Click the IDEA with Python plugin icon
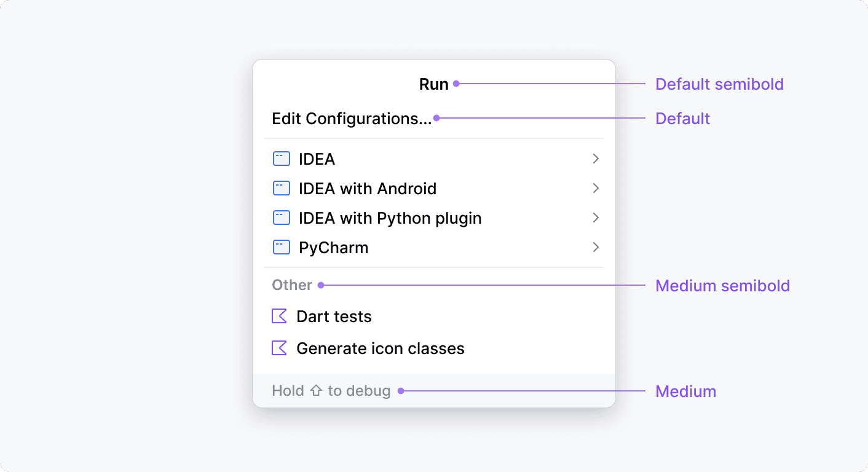The image size is (868, 472). coord(281,218)
